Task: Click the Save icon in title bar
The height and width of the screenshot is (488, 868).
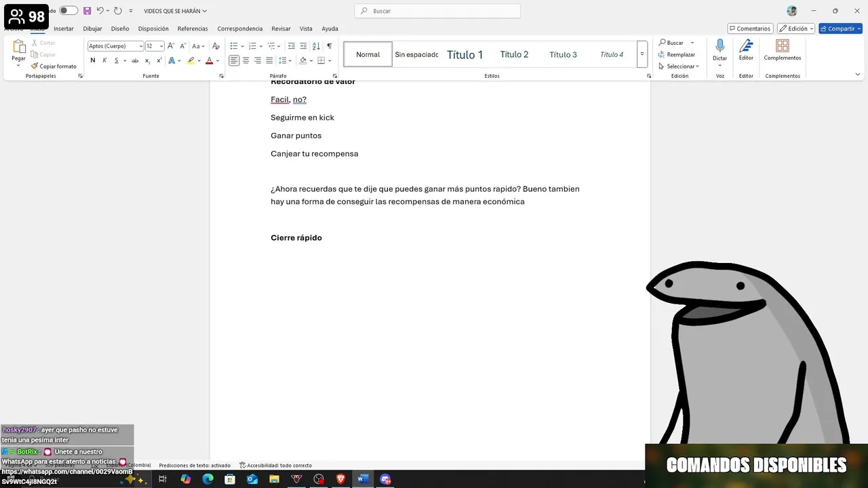Action: point(87,11)
